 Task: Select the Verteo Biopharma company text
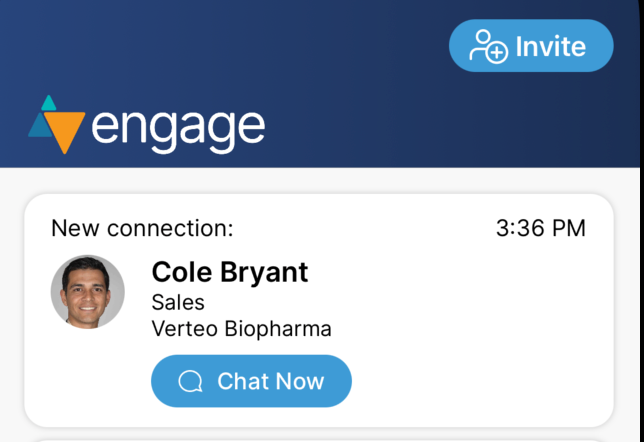pos(241,328)
